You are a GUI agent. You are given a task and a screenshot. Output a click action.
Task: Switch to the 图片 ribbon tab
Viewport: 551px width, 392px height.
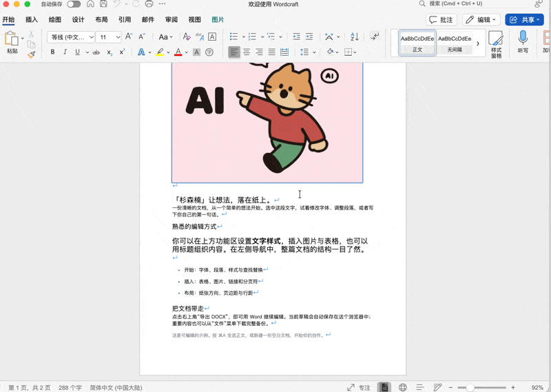[218, 20]
